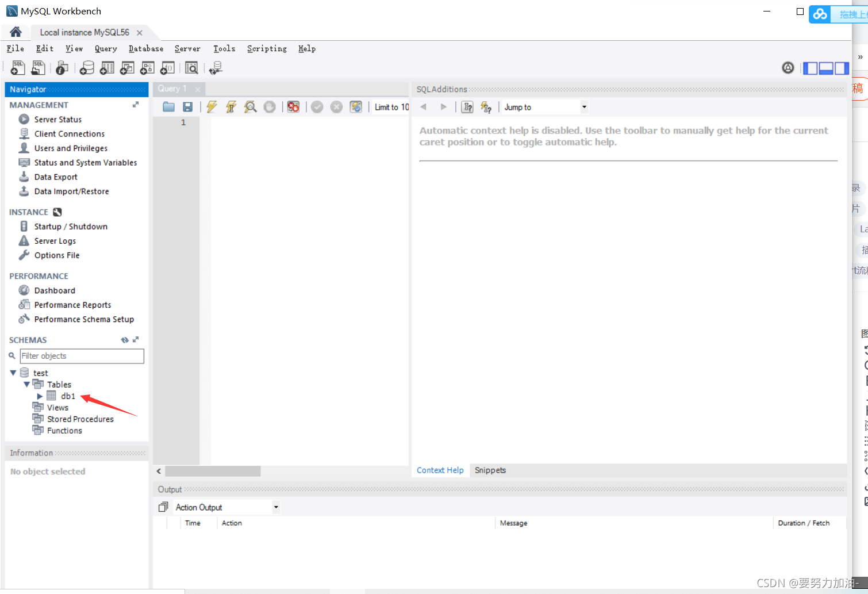This screenshot has width=868, height=594.
Task: Open Data Import/Restore
Action: [71, 191]
